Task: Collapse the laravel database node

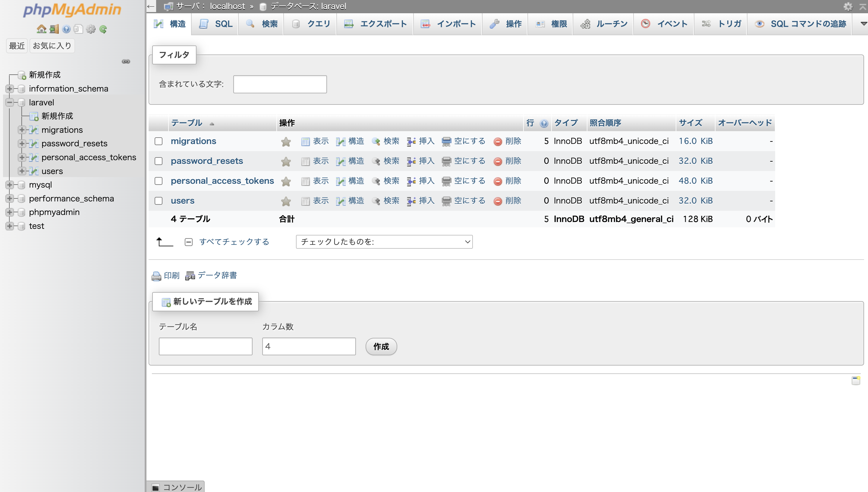Action: pyautogui.click(x=9, y=102)
